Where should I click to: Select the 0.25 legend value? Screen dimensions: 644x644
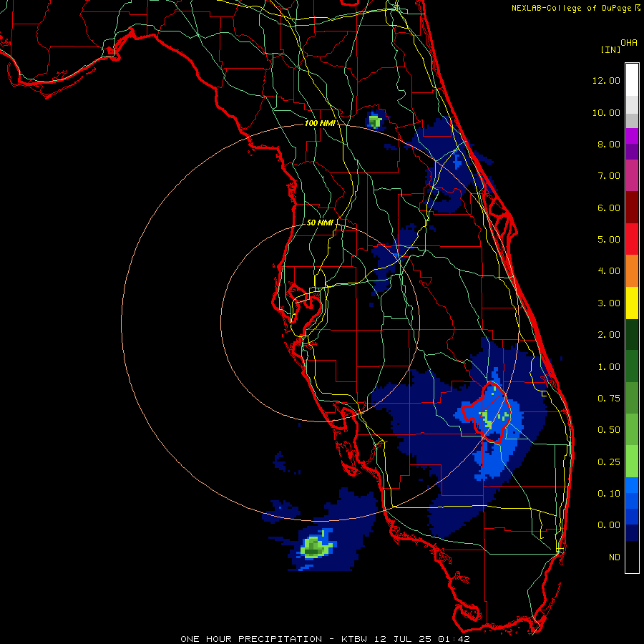click(x=609, y=462)
